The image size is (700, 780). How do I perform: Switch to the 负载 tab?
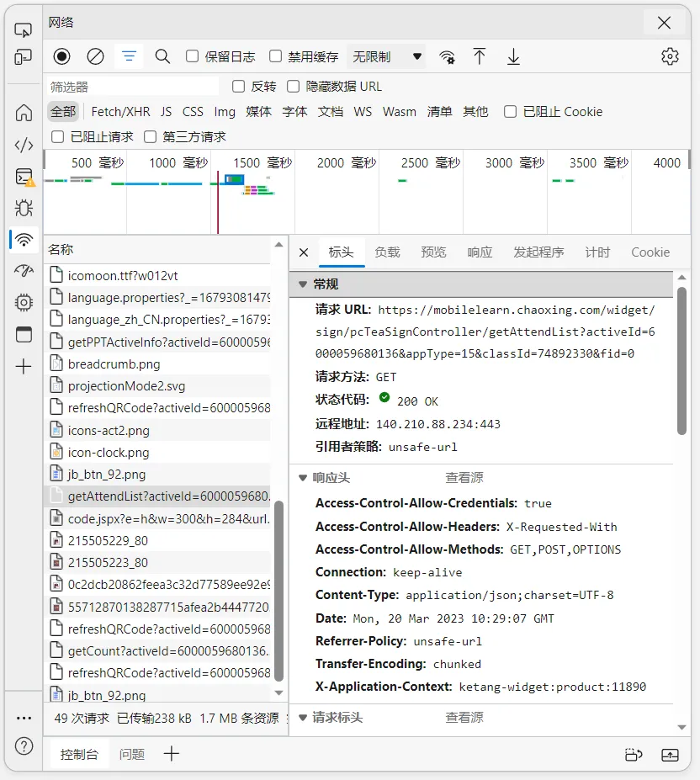point(387,252)
